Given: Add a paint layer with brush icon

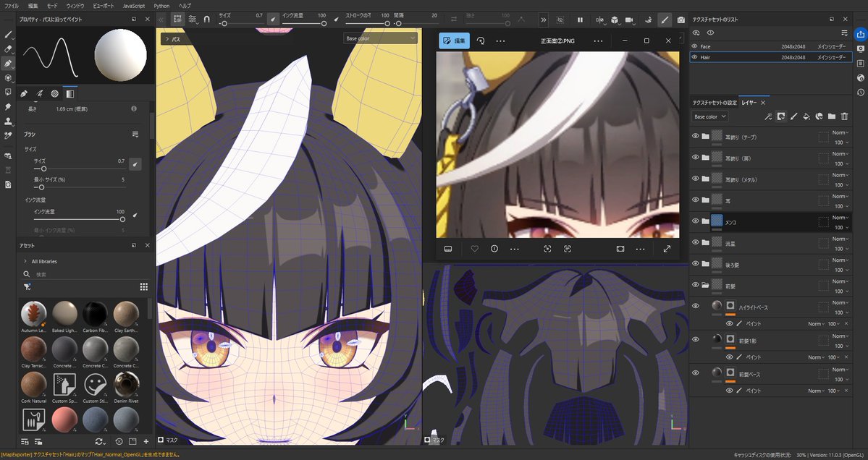Looking at the screenshot, I should click(793, 116).
